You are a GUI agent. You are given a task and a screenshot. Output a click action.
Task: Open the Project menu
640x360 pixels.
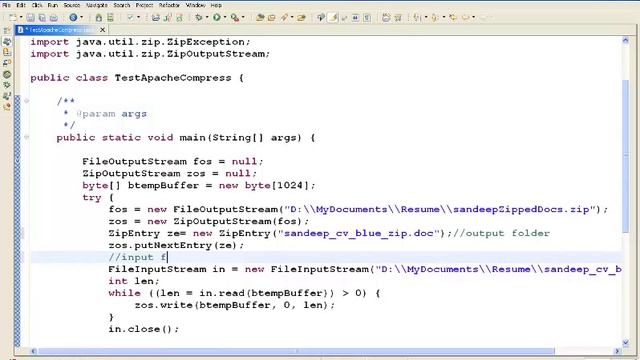144,5
